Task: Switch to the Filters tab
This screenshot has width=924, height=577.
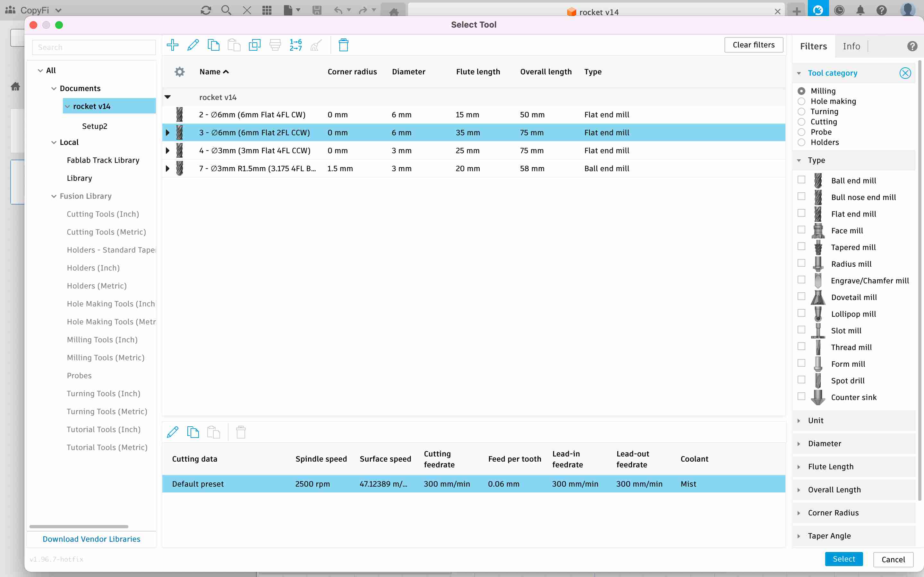Action: 814,46
